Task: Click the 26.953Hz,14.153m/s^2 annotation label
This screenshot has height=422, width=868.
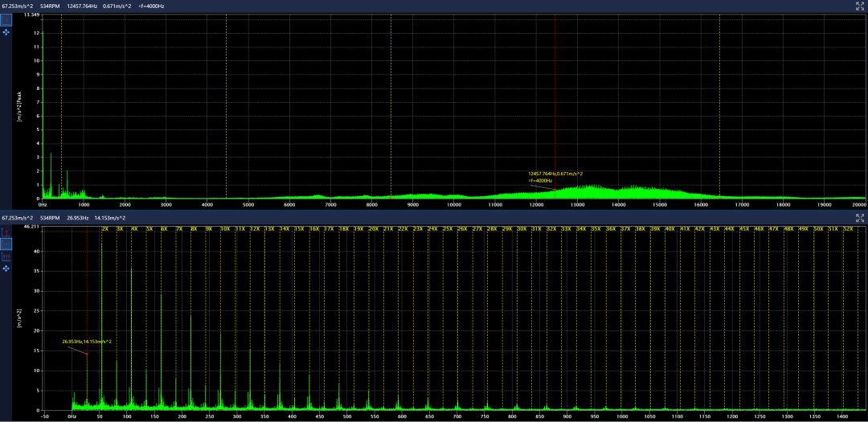Action: (x=87, y=342)
